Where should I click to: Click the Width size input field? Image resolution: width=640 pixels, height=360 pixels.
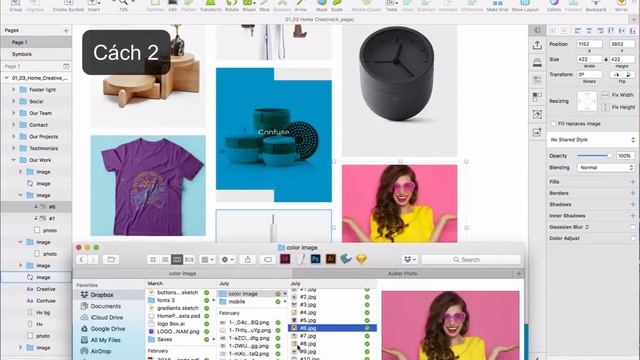click(x=589, y=59)
